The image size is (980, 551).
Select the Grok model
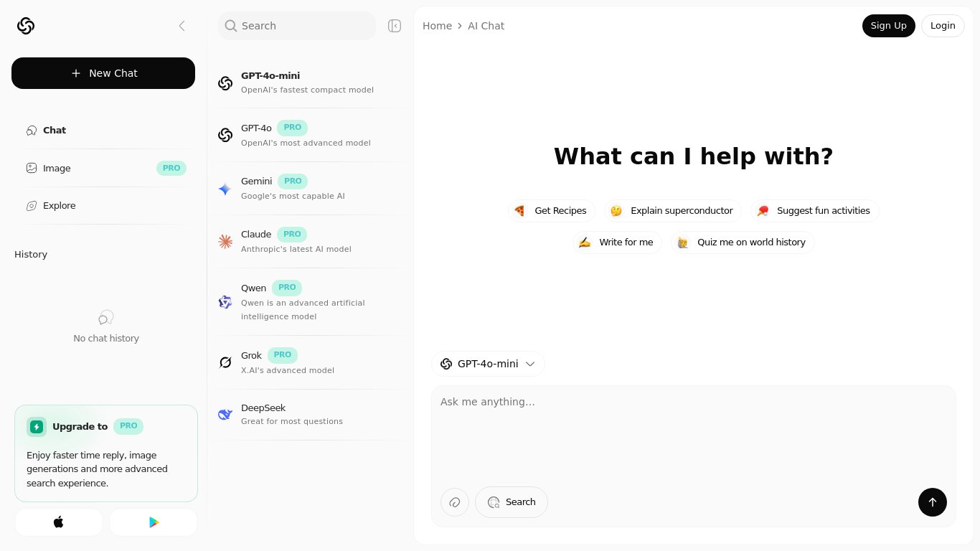(x=310, y=362)
